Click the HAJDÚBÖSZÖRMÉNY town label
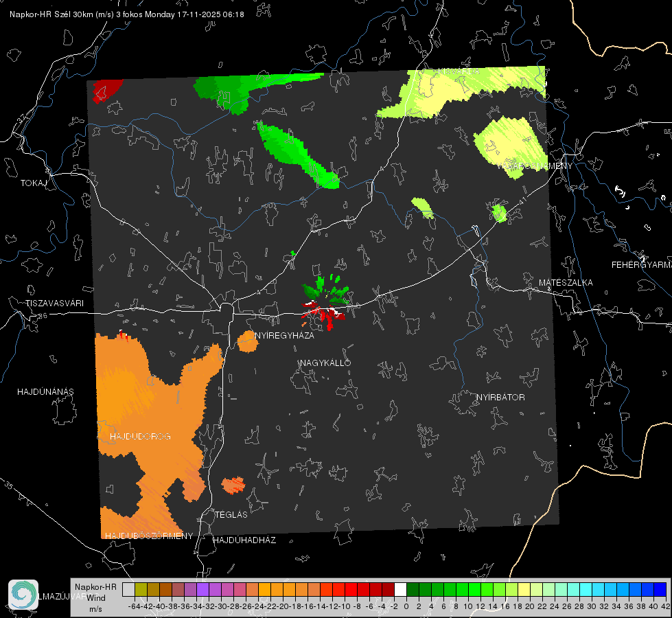Screen dimensions: 672x618 (x=149, y=536)
